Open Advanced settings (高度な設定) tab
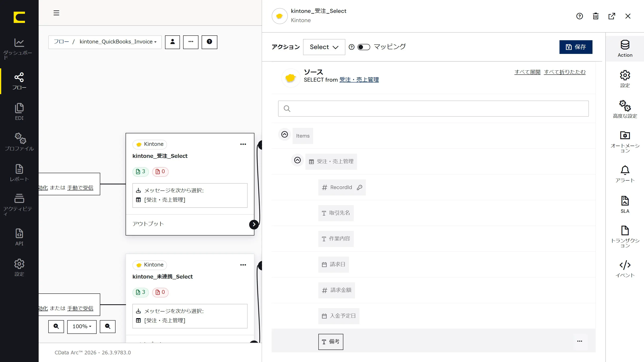Image resolution: width=644 pixels, height=362 pixels. click(625, 109)
